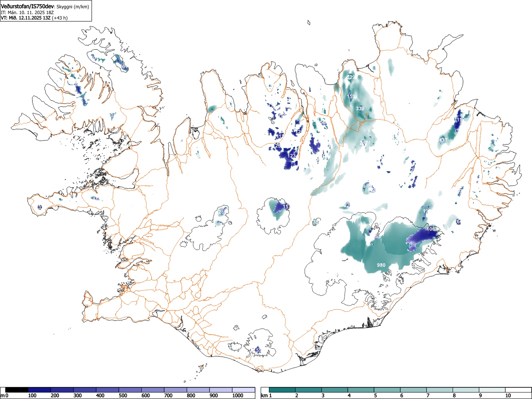The height and width of the screenshot is (399, 532).
Task: Click the '329' visibility value
Action: 351,77
